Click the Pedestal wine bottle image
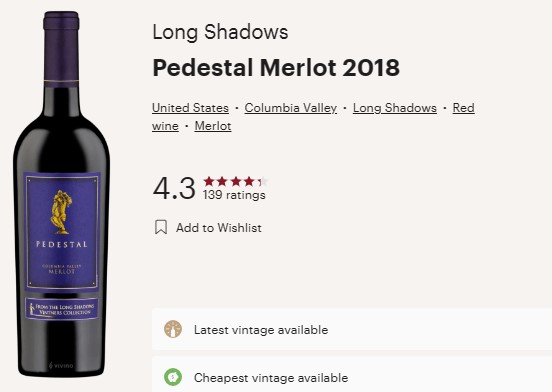Image resolution: width=552 pixels, height=392 pixels. [x=61, y=194]
